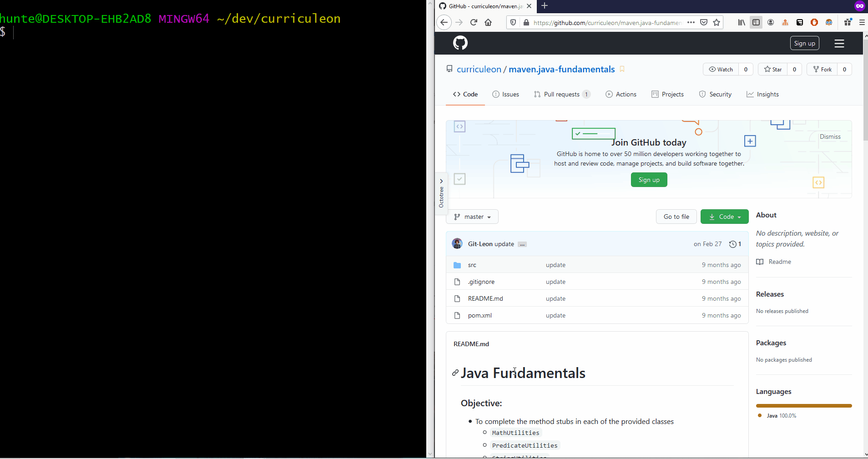
Task: Open Actions tab
Action: [x=621, y=94]
